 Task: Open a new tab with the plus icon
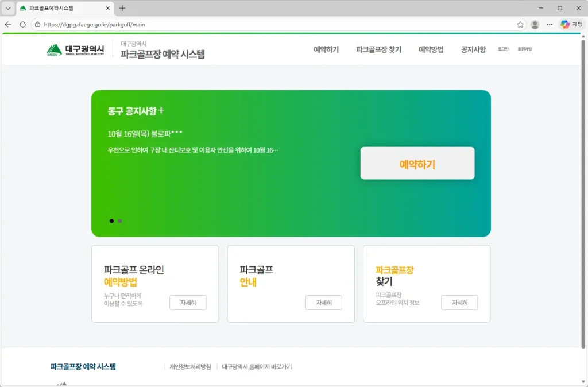point(122,8)
